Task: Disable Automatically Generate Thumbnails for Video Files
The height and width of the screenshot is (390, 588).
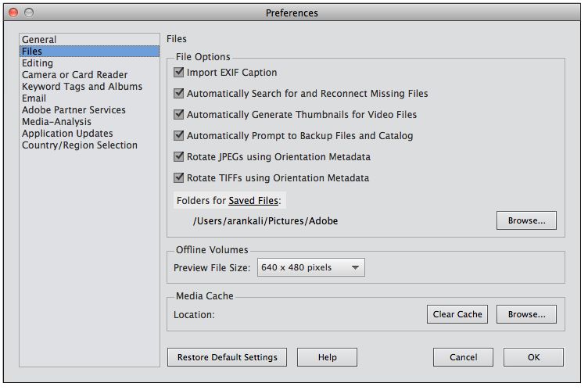Action: pos(179,114)
